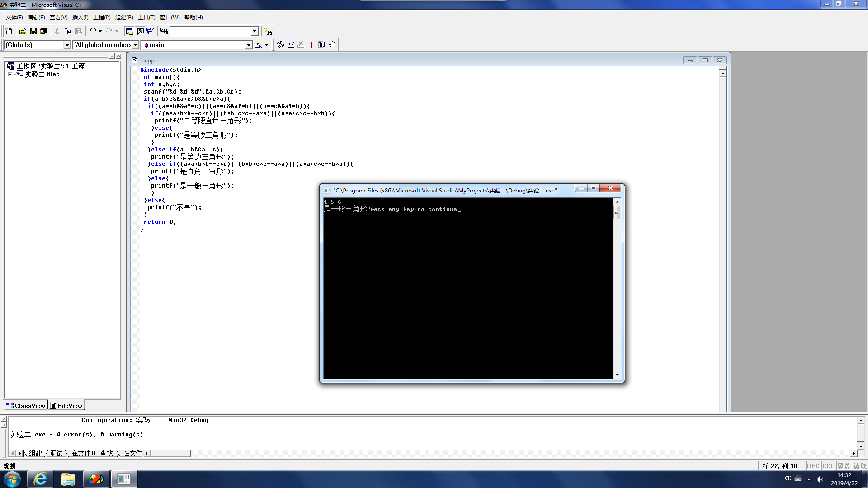Toggle the Workspace window toolbar button
The image size is (868, 488).
pos(129,31)
